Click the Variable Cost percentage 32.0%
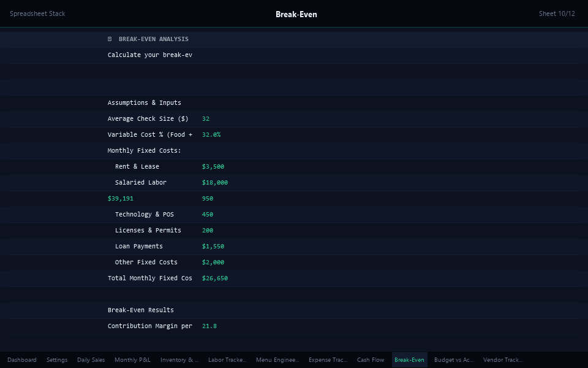This screenshot has height=368, width=588. (x=211, y=134)
